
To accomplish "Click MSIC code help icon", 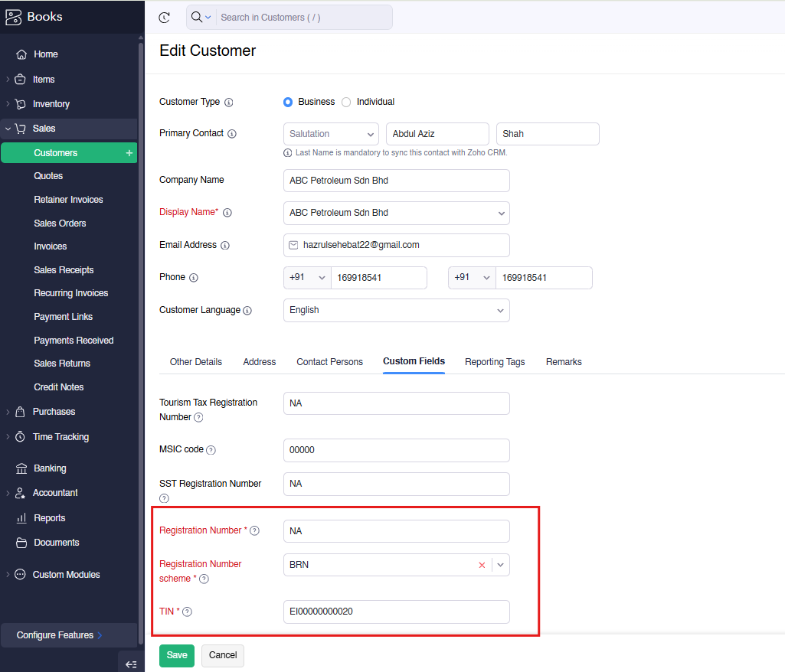I will [x=211, y=450].
